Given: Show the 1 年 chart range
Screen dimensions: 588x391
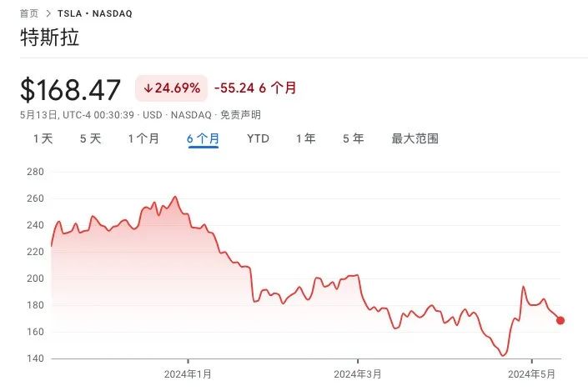Looking at the screenshot, I should click(x=305, y=138).
